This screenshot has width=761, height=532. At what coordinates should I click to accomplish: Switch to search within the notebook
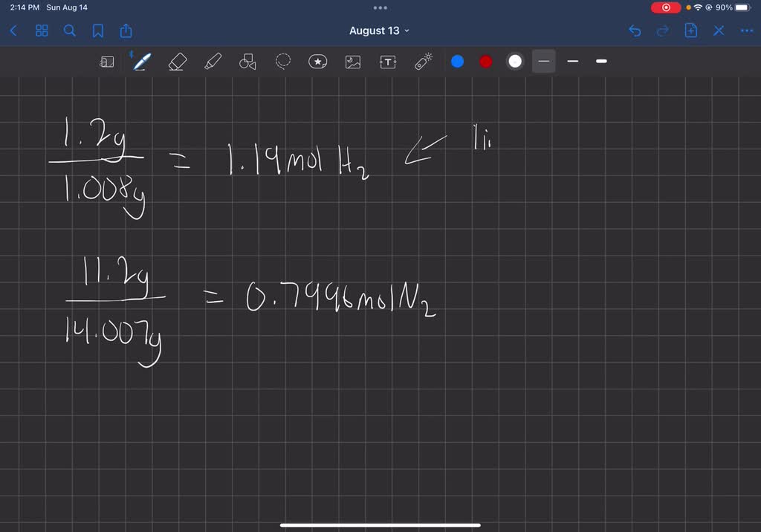click(x=70, y=30)
